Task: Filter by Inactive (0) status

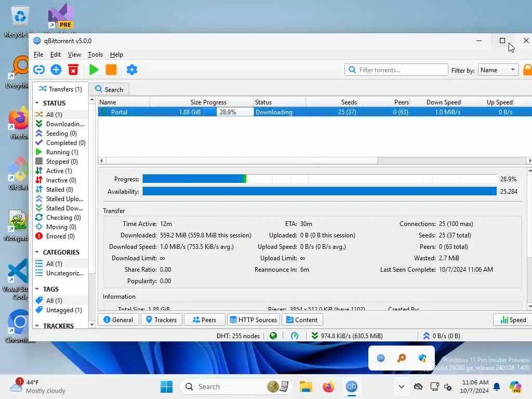Action: point(60,180)
